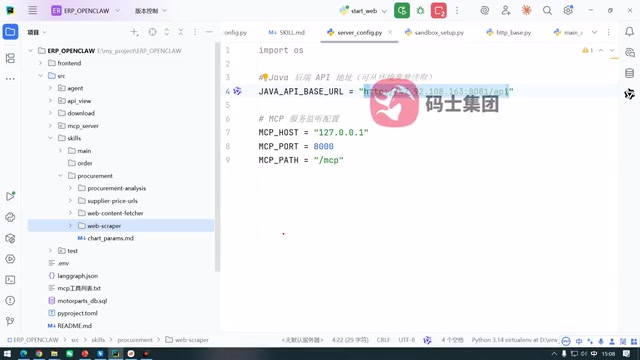Viewport: 640px width, 360px height.
Task: Open the Notifications bell
Action: tap(629, 31)
